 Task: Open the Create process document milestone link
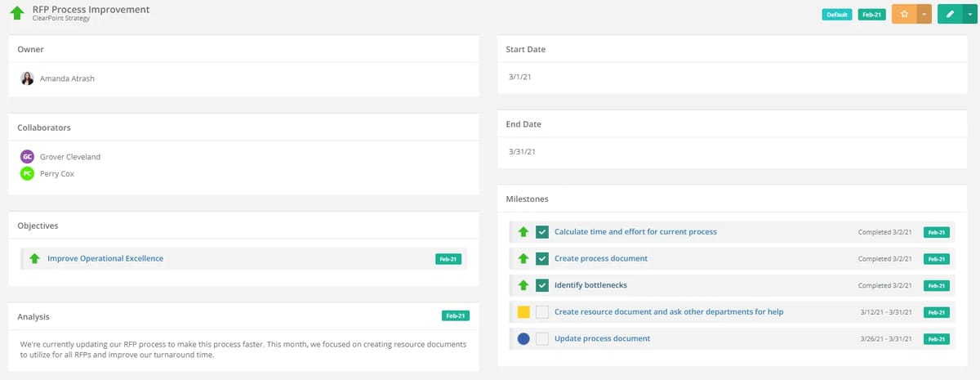click(x=601, y=258)
